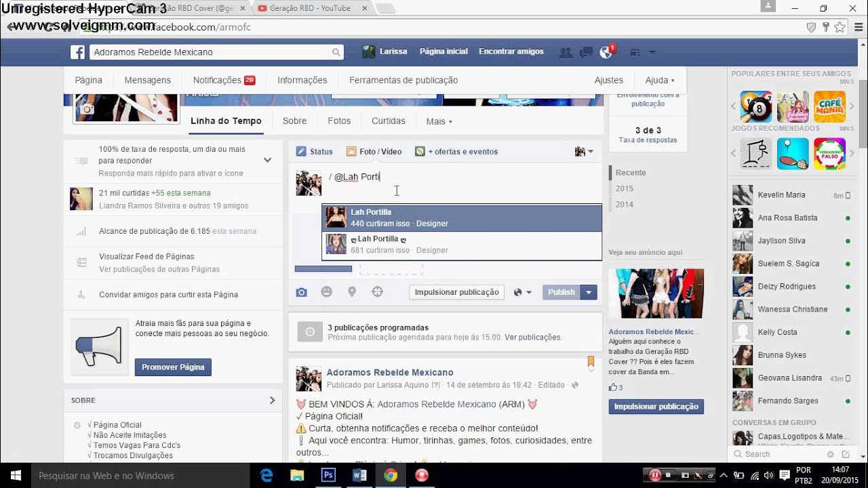Select second Lah Portilla suggestion with 681 likes
This screenshot has width=868, height=488.
462,245
